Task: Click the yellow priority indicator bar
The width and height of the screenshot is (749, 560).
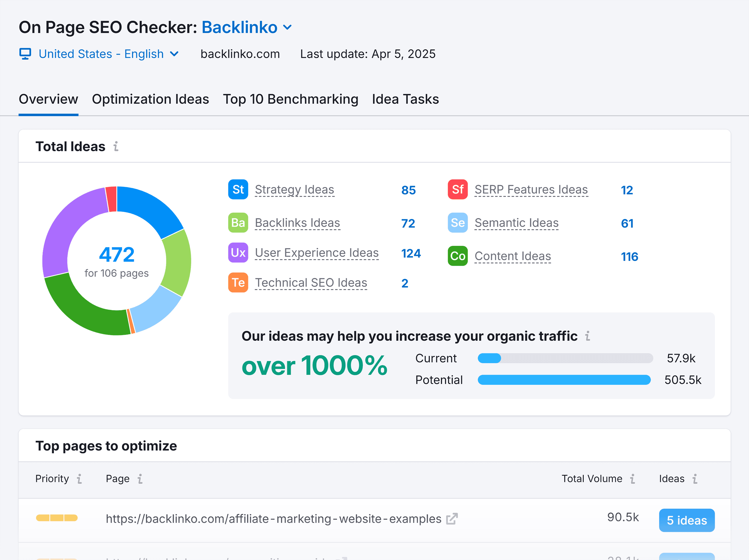Action: [57, 518]
